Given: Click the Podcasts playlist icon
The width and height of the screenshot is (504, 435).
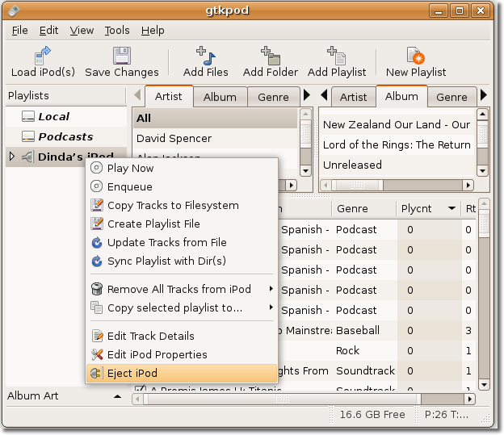Looking at the screenshot, I should [x=28, y=136].
